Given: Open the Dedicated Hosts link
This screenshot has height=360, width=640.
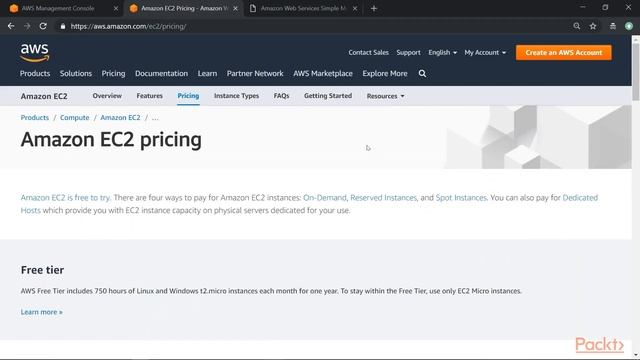Looking at the screenshot, I should tap(580, 198).
